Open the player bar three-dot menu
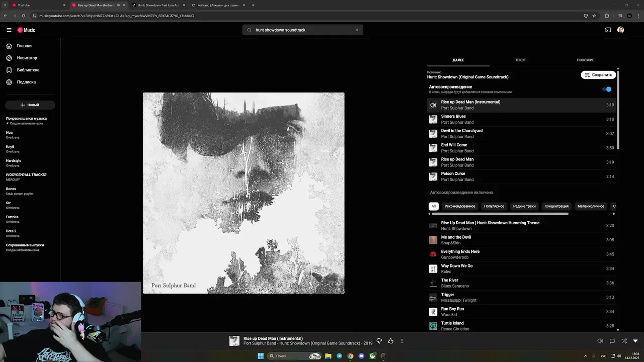 tap(401, 341)
